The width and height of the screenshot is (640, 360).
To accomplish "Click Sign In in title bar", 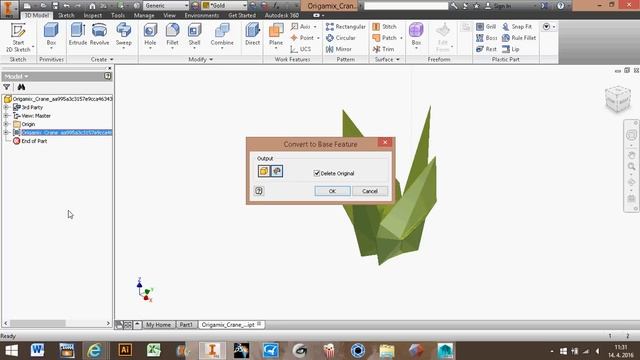I will pos(498,6).
